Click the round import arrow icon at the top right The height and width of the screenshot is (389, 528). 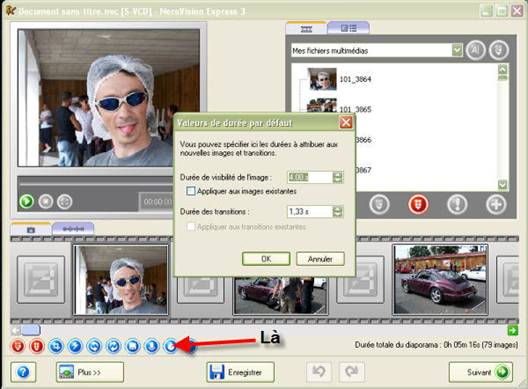coord(499,51)
